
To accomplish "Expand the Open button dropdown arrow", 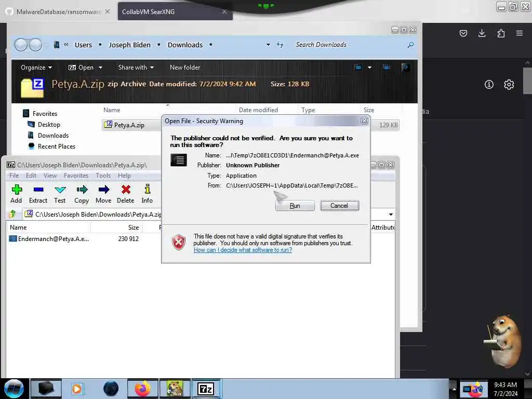I will pos(100,68).
